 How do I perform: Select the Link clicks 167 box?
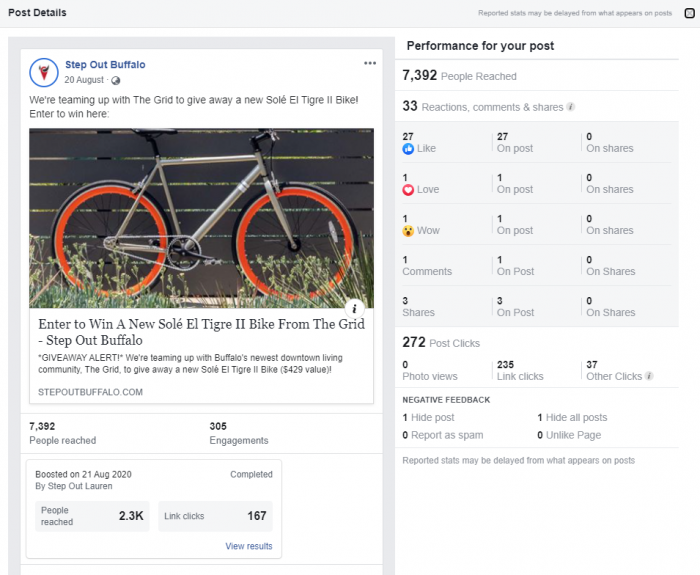tap(215, 516)
